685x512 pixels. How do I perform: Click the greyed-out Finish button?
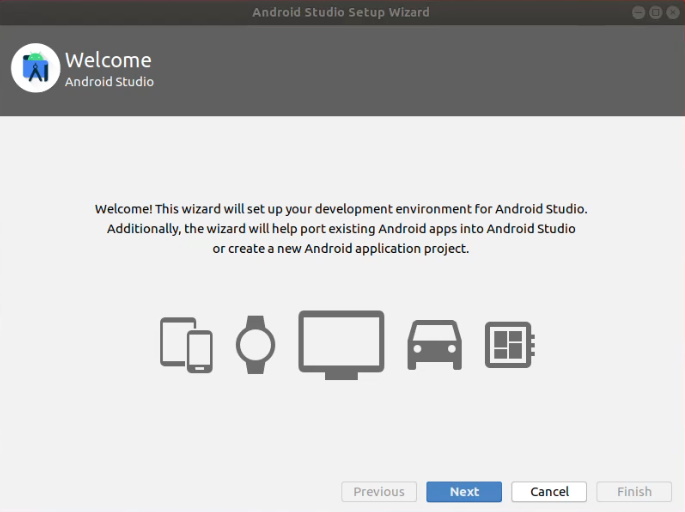click(634, 492)
